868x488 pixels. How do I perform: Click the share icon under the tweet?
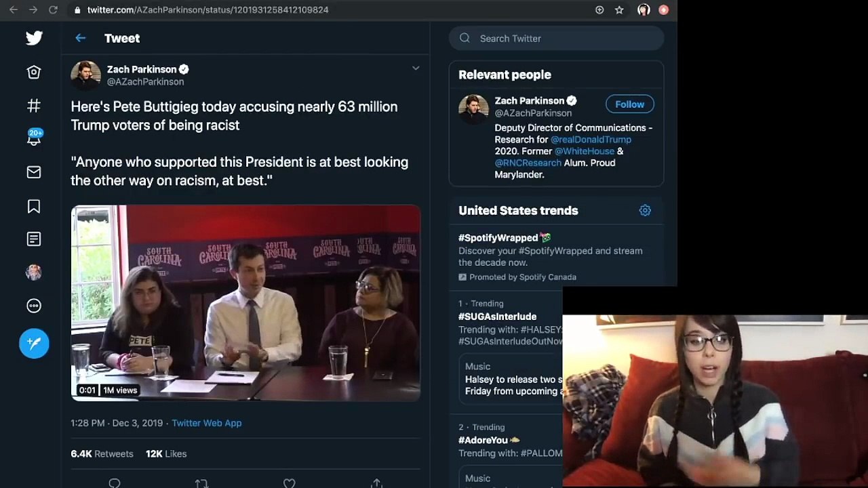click(x=376, y=483)
